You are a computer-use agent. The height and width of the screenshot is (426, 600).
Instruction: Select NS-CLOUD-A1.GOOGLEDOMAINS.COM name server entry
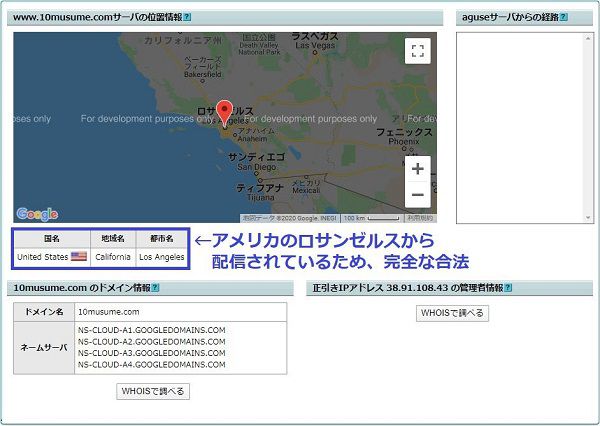pos(152,330)
